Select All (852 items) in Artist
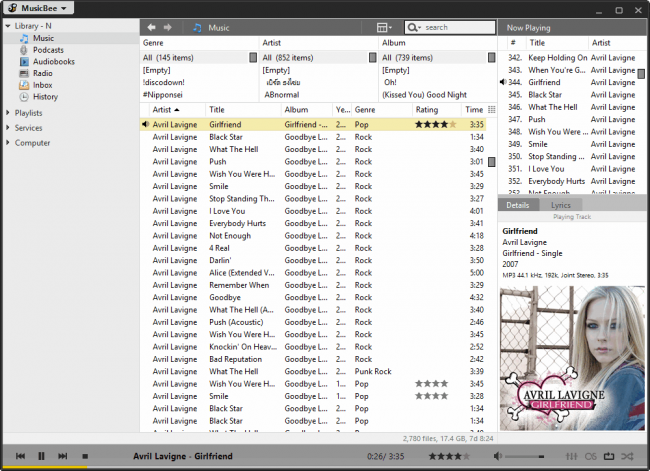650x471 pixels. pos(315,58)
